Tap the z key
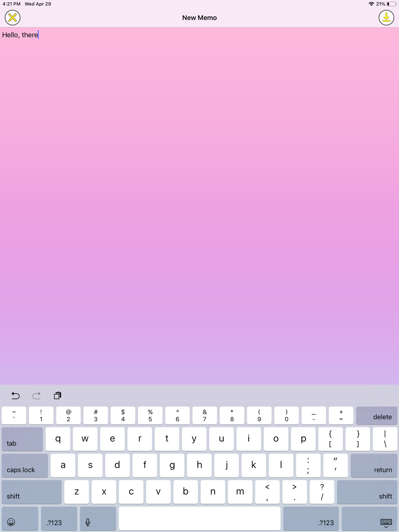Screen dimensions: 399x532 77,492
